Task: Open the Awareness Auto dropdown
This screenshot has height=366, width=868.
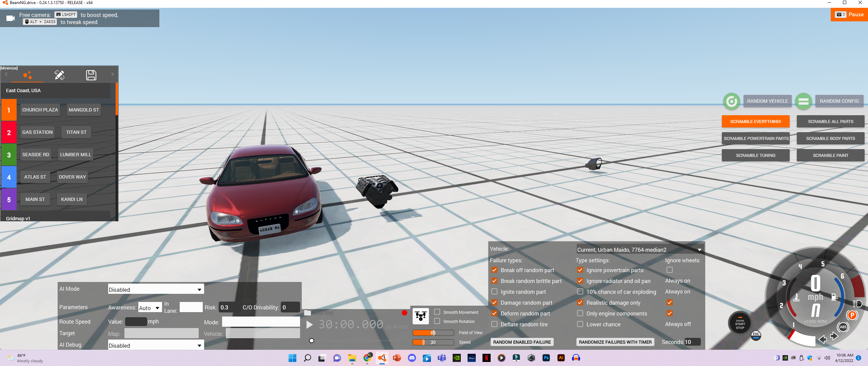Action: point(150,308)
